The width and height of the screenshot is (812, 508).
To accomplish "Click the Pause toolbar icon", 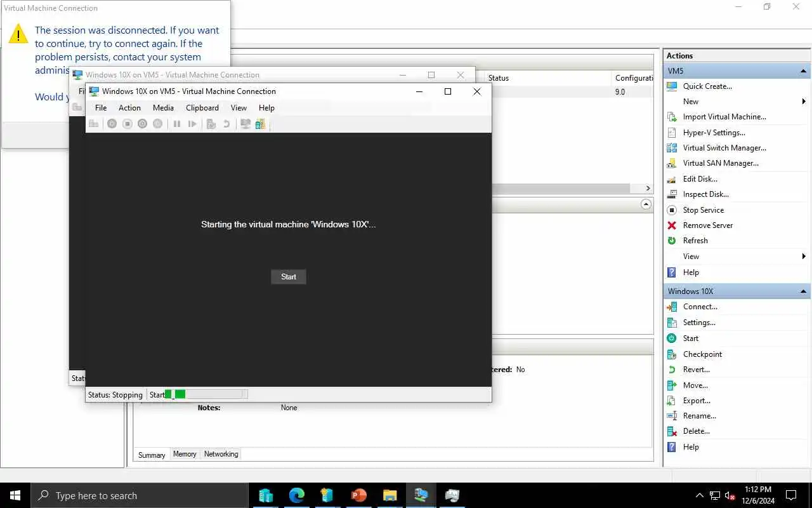I will point(177,124).
